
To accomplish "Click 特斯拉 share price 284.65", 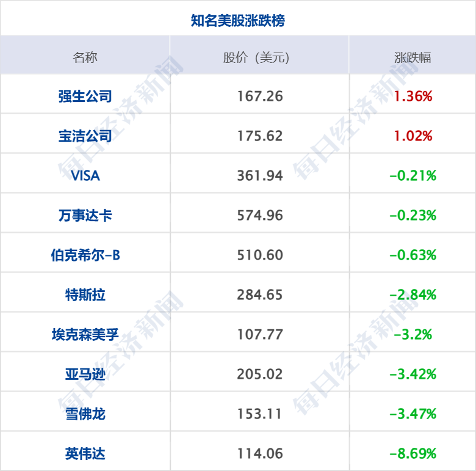I will [x=259, y=294].
